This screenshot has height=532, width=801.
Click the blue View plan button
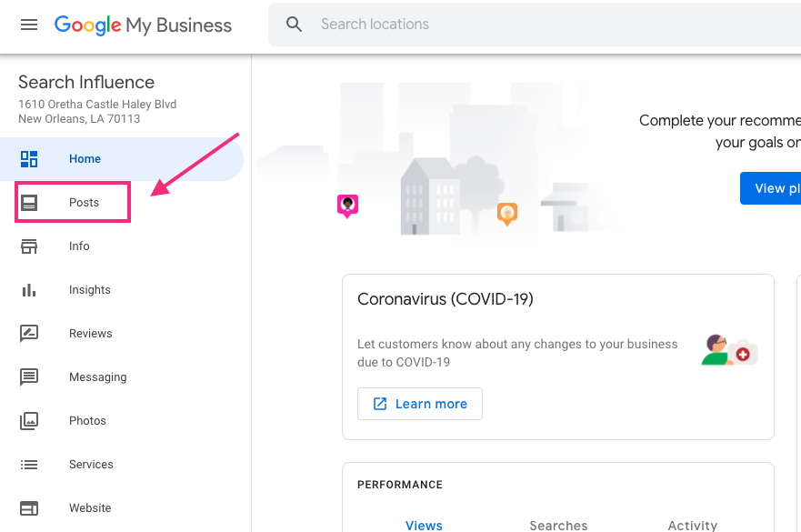[769, 188]
